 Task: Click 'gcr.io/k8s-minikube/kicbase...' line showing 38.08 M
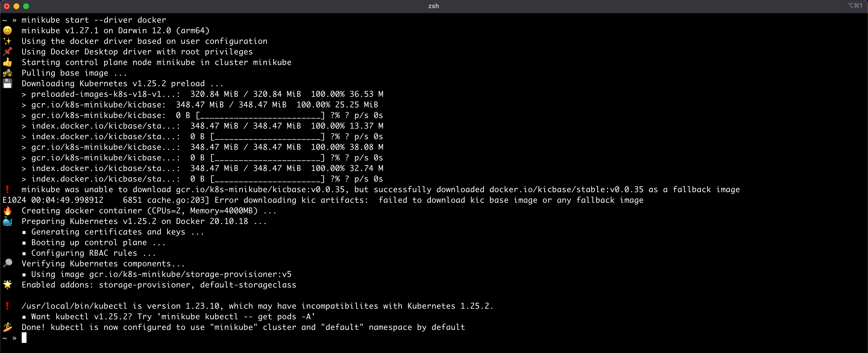pos(203,147)
